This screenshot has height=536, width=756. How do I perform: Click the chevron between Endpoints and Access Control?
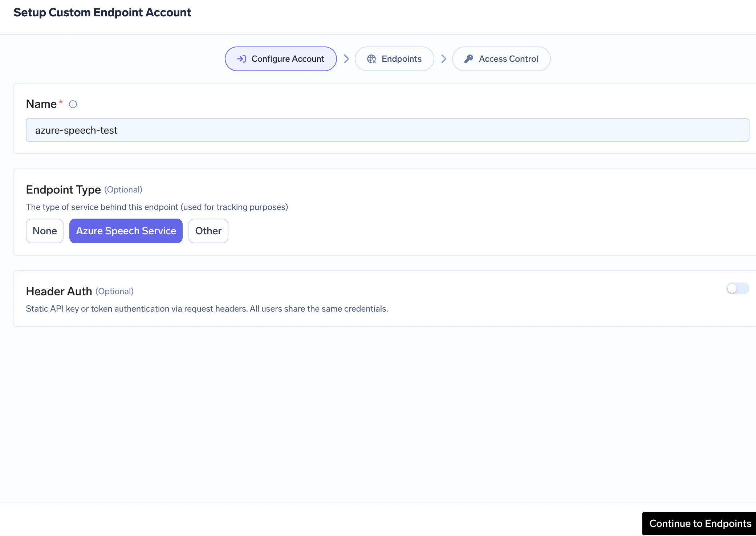tap(443, 58)
